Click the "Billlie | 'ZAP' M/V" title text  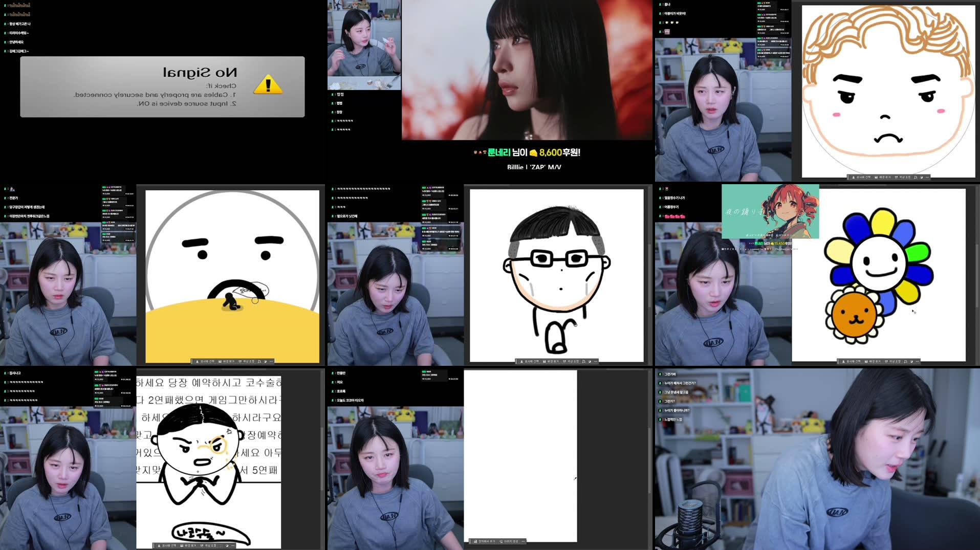(534, 167)
